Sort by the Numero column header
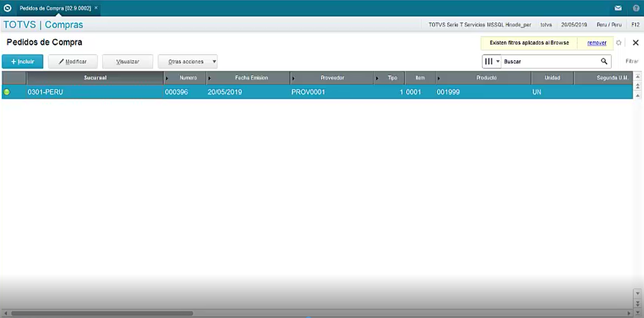Viewport: 644px width, 318px height. (185, 78)
